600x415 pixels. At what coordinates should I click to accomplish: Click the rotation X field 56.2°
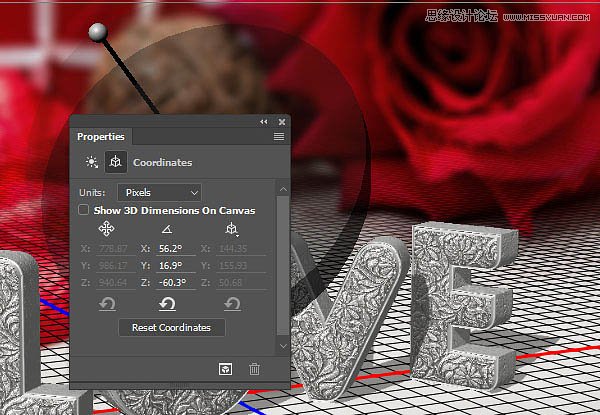point(176,249)
